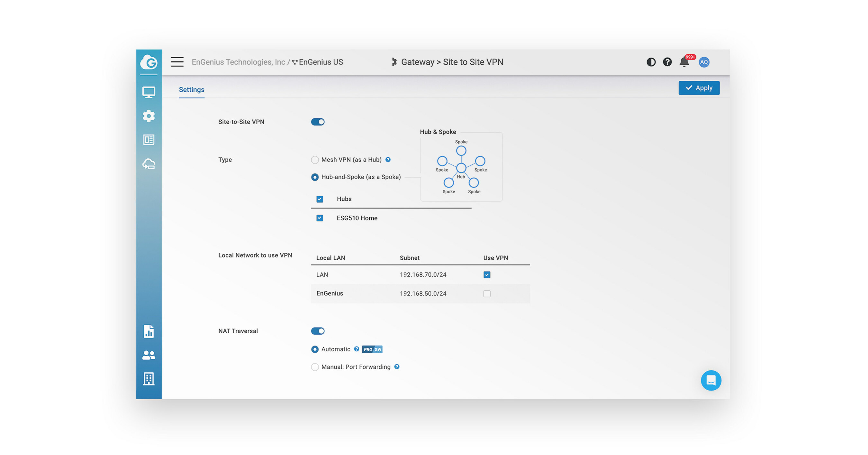Open the 999+ notifications bell

click(x=684, y=62)
